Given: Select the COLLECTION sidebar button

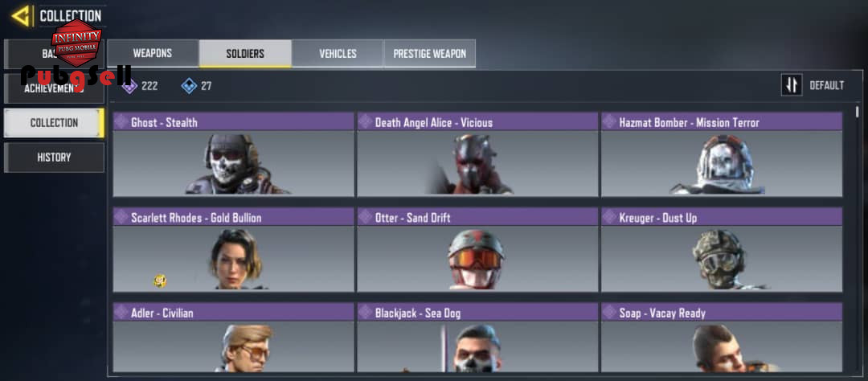Looking at the screenshot, I should click(55, 123).
